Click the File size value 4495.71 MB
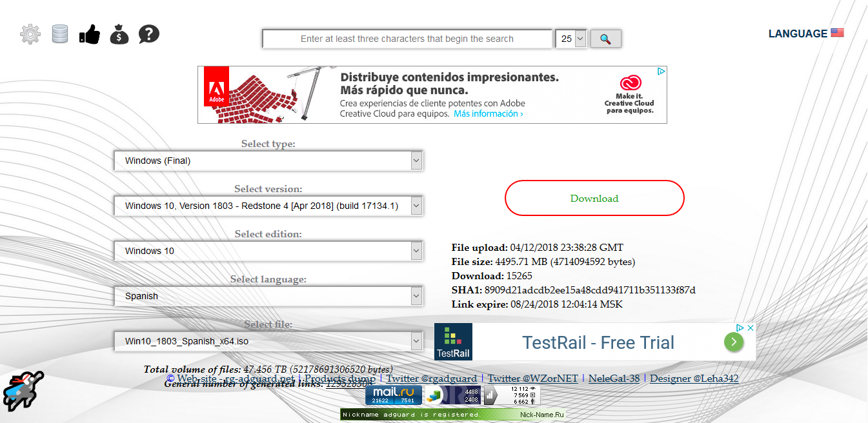Screen dimensions: 868x423 pos(565,262)
